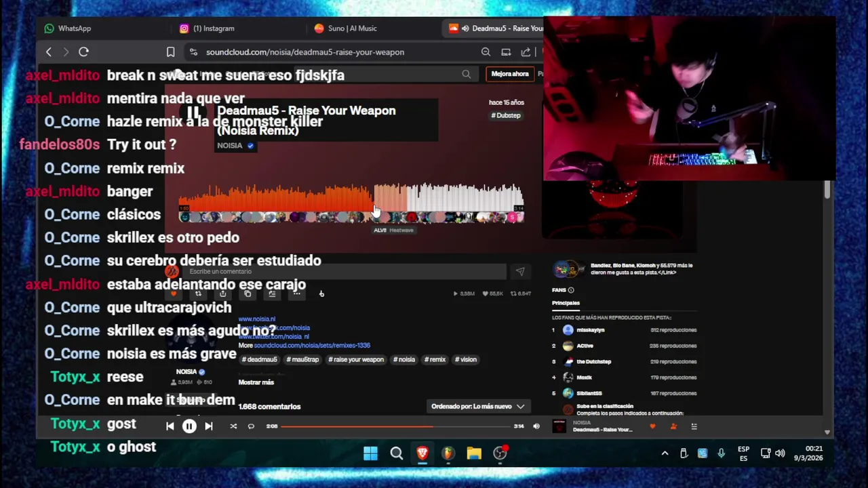This screenshot has height=488, width=868.
Task: Toggle follow artist icon in the player bar
Action: pyautogui.click(x=673, y=426)
